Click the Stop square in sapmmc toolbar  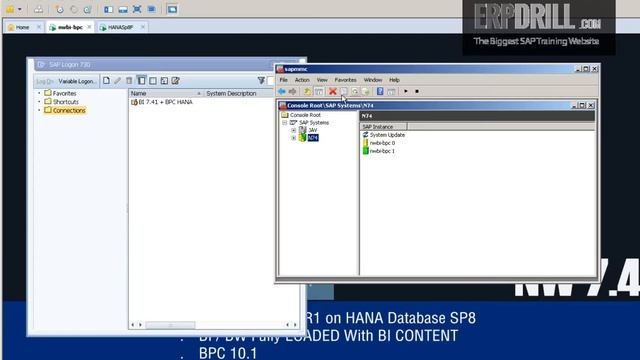[417, 91]
